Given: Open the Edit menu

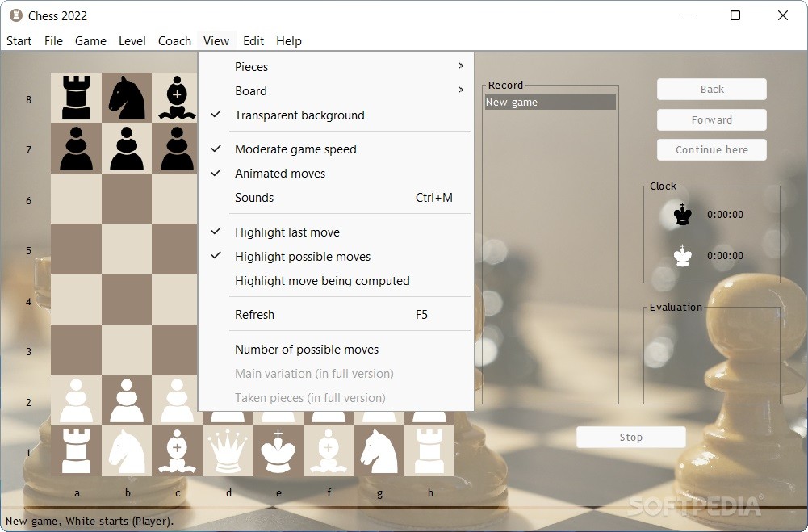Looking at the screenshot, I should pyautogui.click(x=253, y=40).
